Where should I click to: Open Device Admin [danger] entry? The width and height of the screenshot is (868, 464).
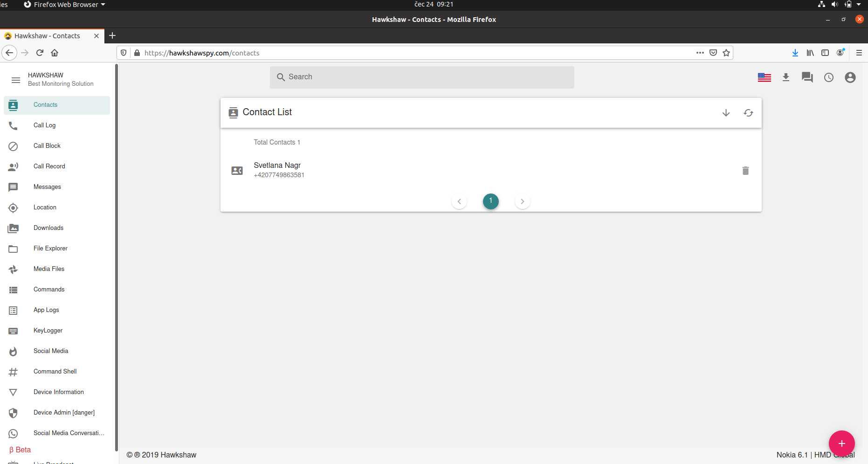(x=57, y=413)
